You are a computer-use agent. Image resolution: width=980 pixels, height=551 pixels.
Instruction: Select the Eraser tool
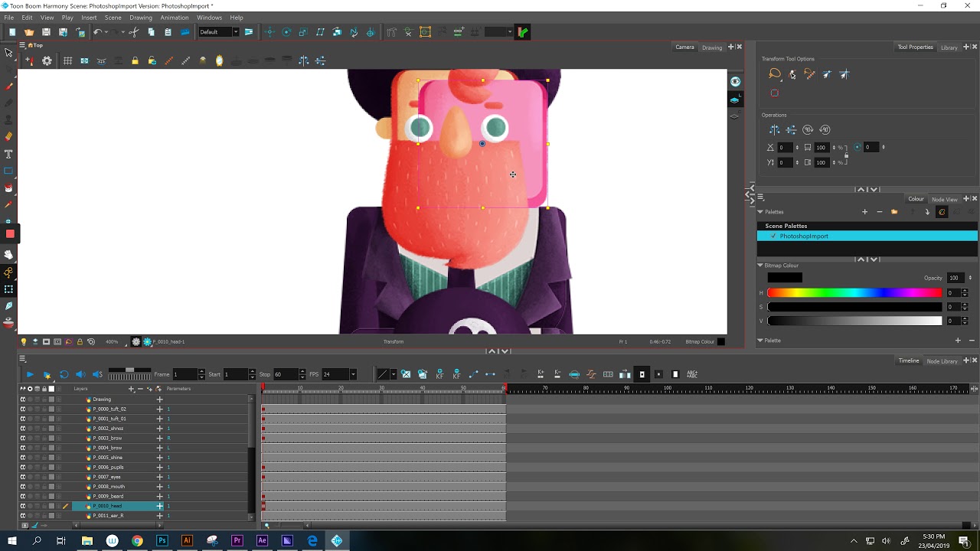(x=9, y=136)
